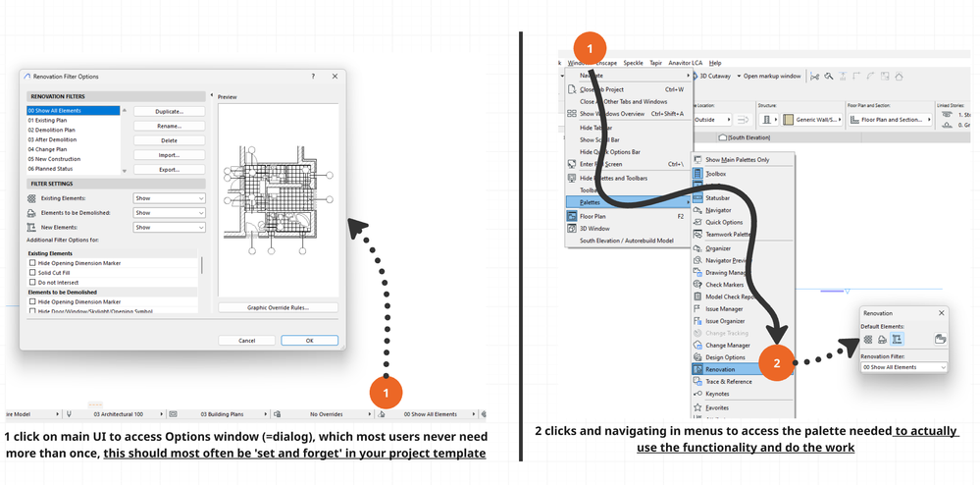Image resolution: width=980 pixels, height=485 pixels.
Task: Open the Speckle menu
Action: [x=633, y=63]
